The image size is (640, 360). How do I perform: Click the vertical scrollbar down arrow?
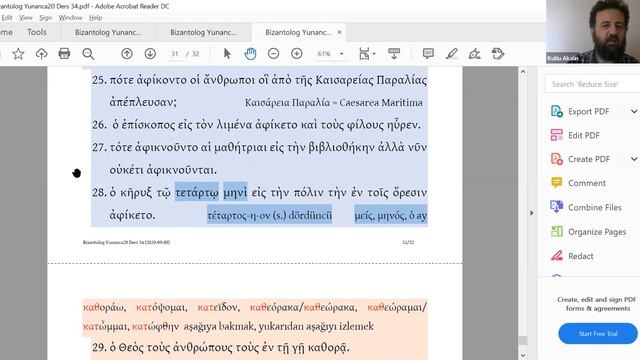click(523, 356)
